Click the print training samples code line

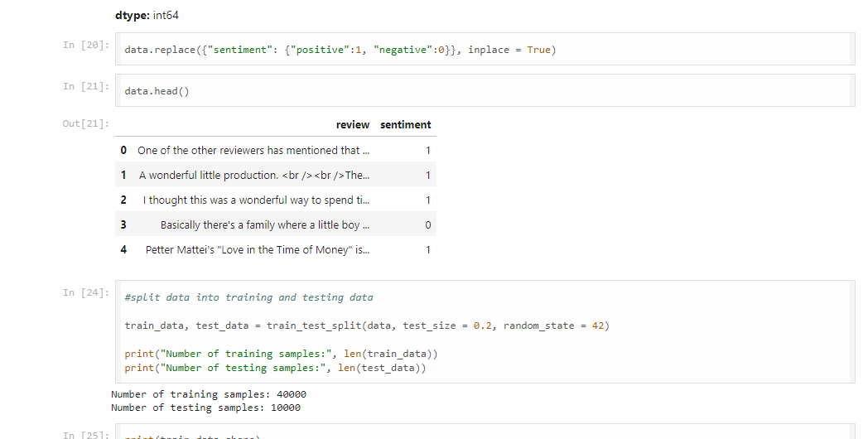pos(281,354)
